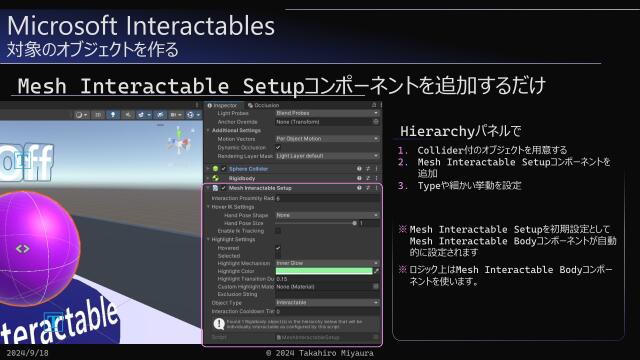Toggle scene audio speaker icon

(128, 115)
